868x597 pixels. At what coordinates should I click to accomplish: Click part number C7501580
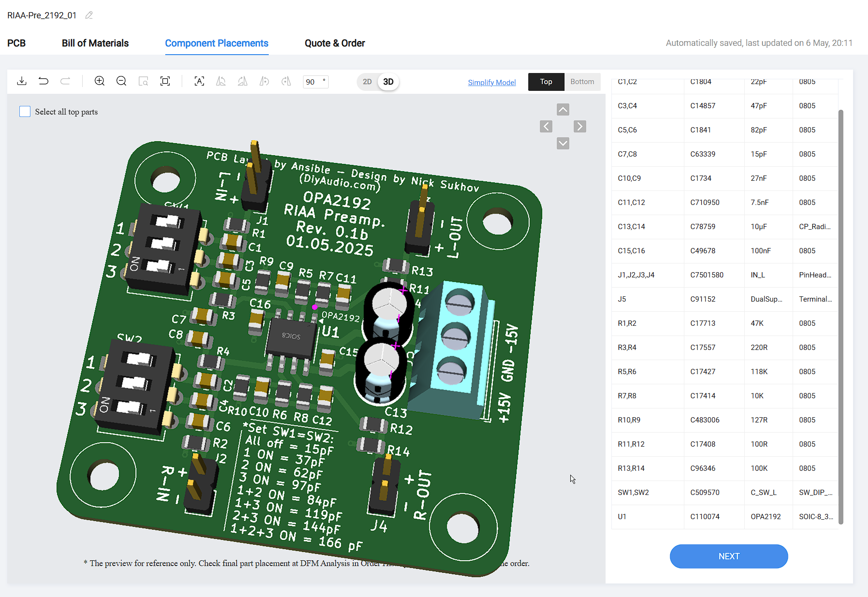pyautogui.click(x=707, y=275)
